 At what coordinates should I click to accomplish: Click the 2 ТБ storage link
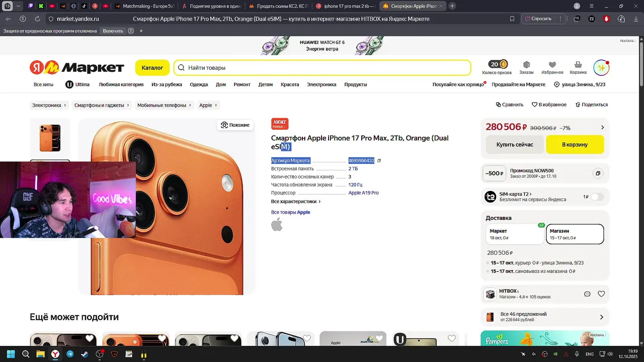pos(353,168)
